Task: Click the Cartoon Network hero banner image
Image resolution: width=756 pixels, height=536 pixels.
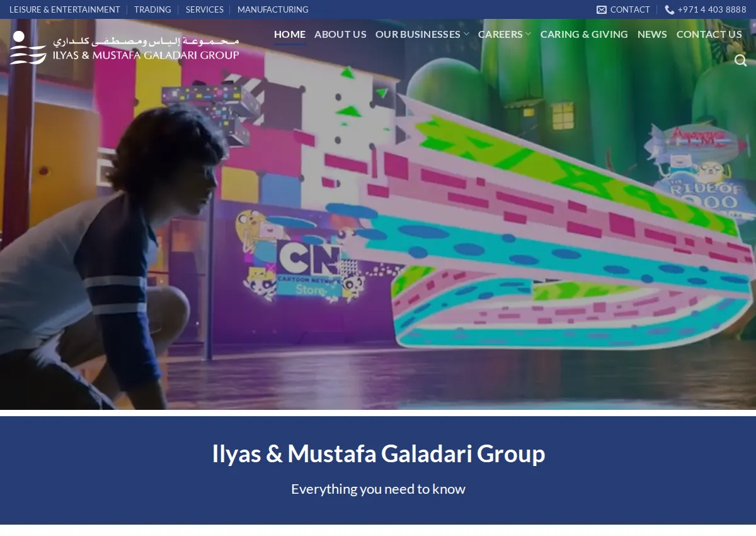Action: (x=378, y=214)
